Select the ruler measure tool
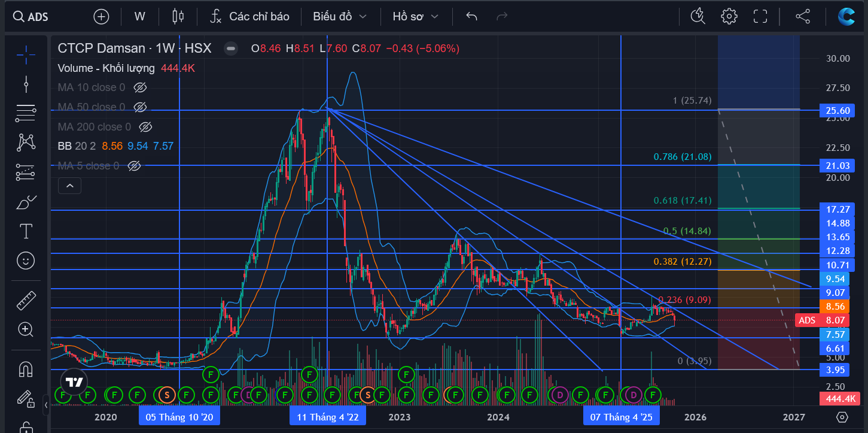 [x=26, y=300]
